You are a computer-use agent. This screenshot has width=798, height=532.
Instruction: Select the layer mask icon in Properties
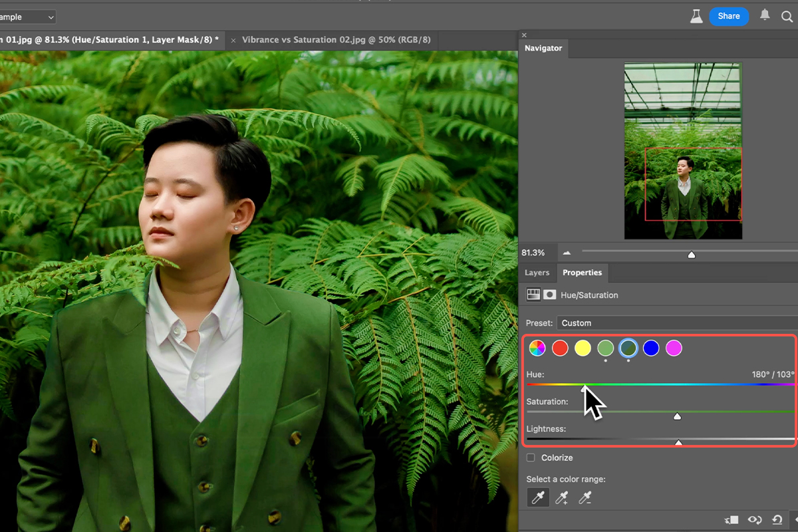pos(550,295)
